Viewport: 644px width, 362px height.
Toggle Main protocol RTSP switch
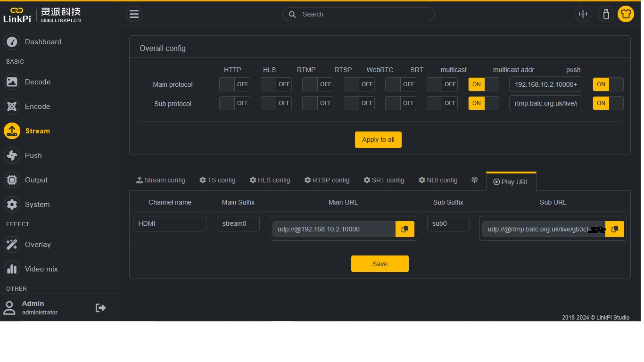[359, 84]
